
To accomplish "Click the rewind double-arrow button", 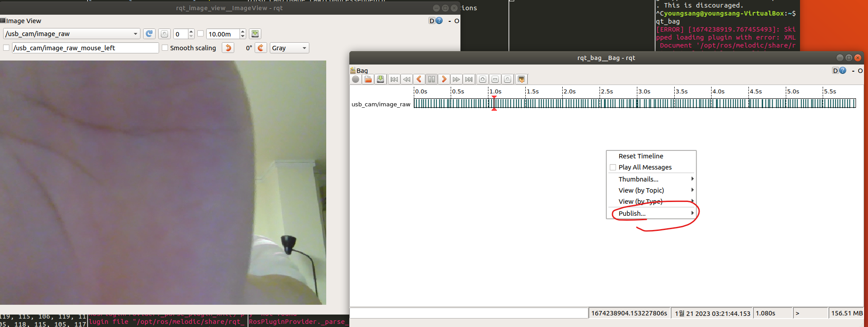I will point(407,79).
